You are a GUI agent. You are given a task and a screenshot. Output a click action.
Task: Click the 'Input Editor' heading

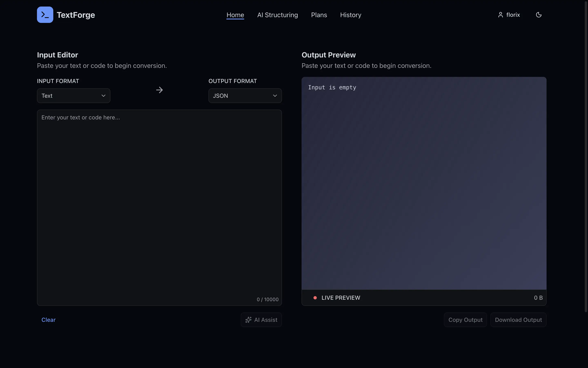58,55
